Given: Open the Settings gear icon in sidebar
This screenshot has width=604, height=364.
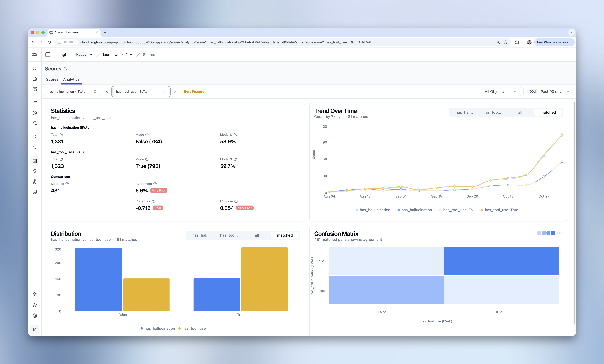Looking at the screenshot, I should point(35,305).
